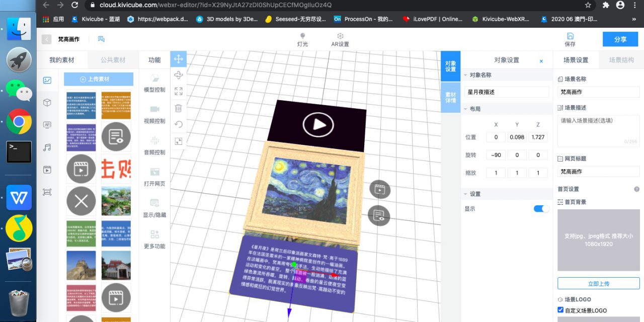Click position Z field 1.727
Image resolution: width=644 pixels, height=322 pixels.
(x=538, y=137)
